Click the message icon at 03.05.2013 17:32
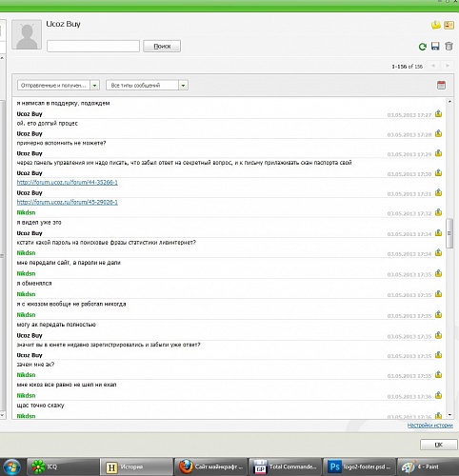Image resolution: width=459 pixels, height=476 pixels. [x=438, y=212]
